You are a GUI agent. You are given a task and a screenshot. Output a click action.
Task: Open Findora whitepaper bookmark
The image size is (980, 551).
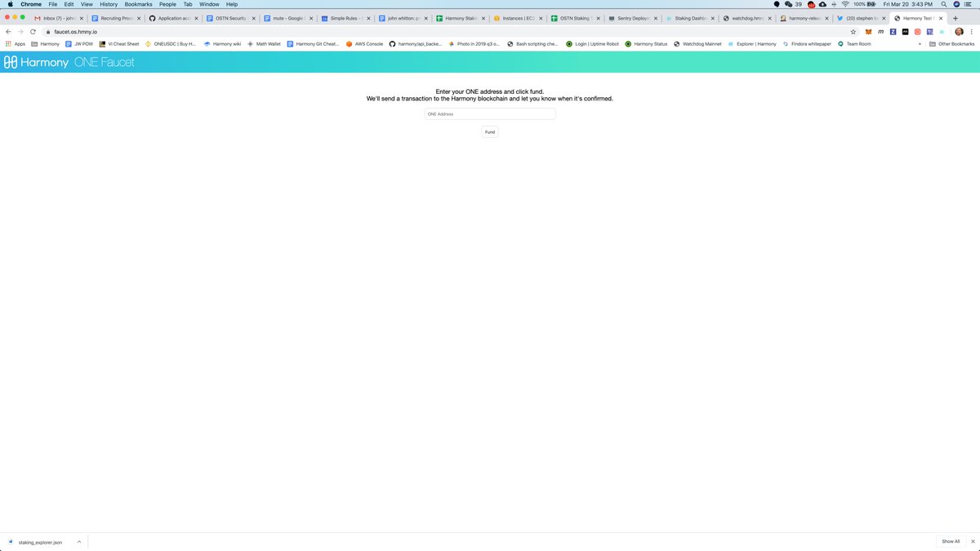click(x=808, y=43)
